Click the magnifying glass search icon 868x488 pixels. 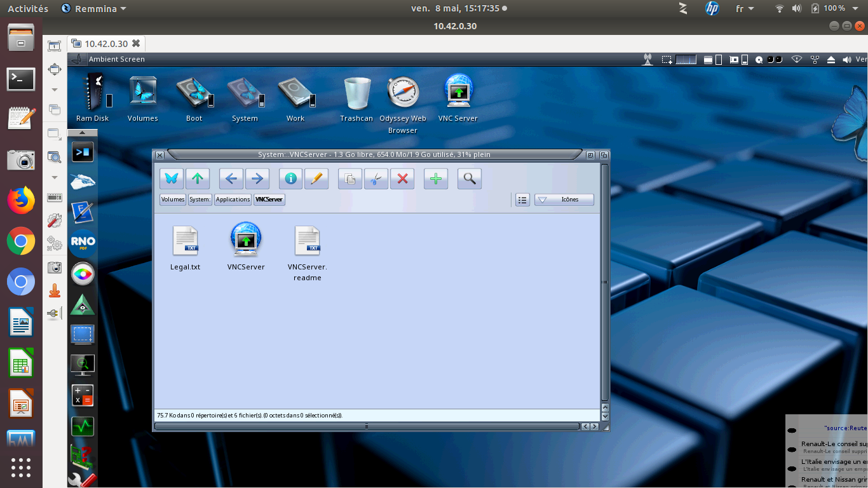pos(470,179)
